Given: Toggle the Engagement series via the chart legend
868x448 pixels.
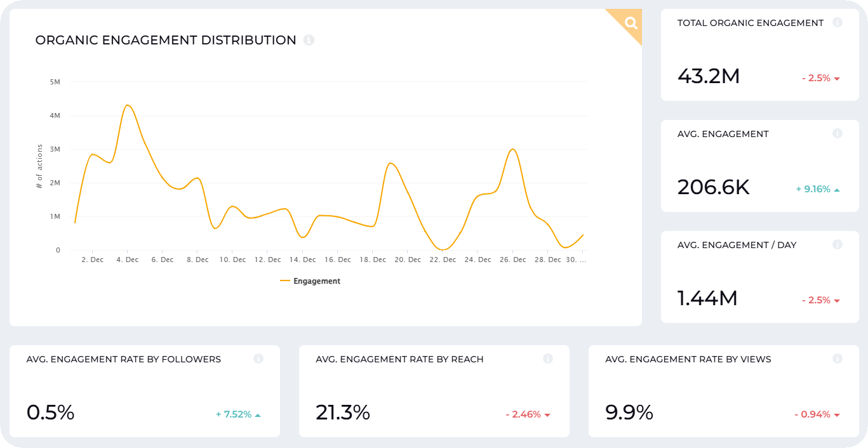Looking at the screenshot, I should pos(310,280).
